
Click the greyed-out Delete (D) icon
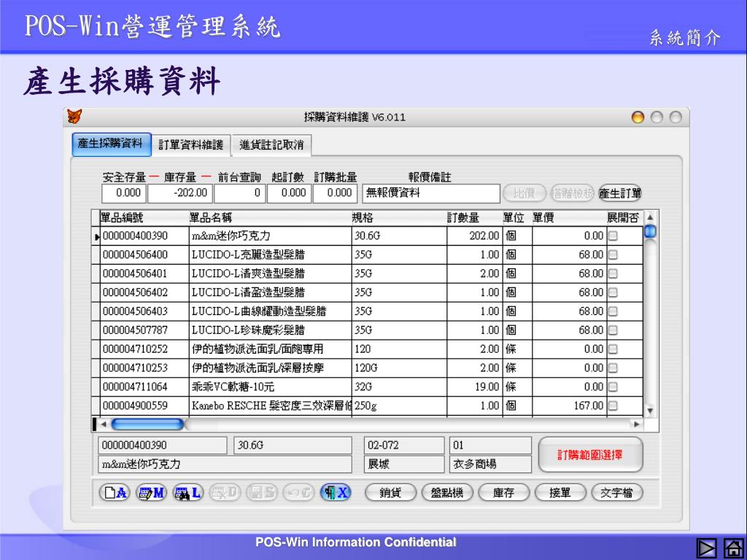(225, 492)
